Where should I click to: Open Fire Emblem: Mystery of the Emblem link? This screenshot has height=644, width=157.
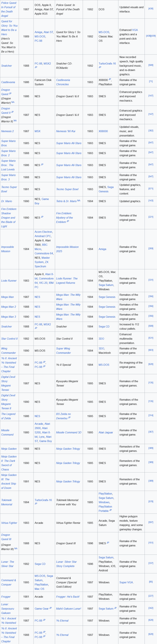64,218
